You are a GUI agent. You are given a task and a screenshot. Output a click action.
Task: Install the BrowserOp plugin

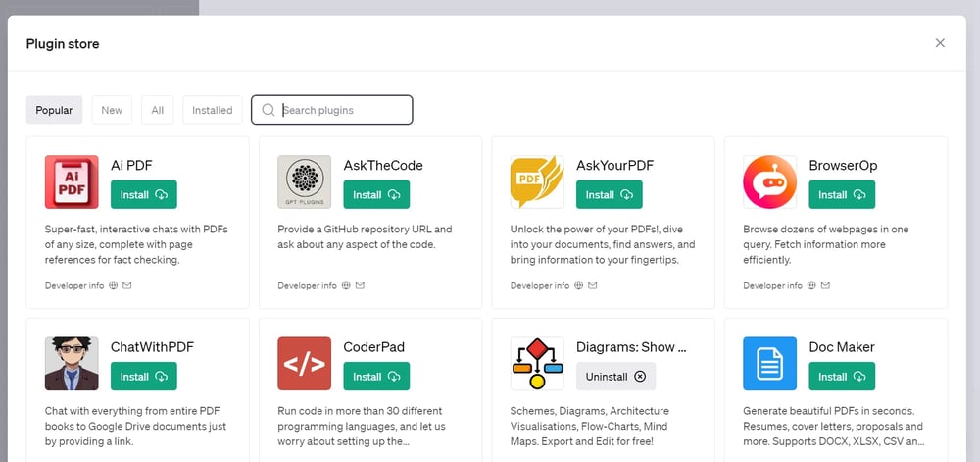tap(842, 194)
